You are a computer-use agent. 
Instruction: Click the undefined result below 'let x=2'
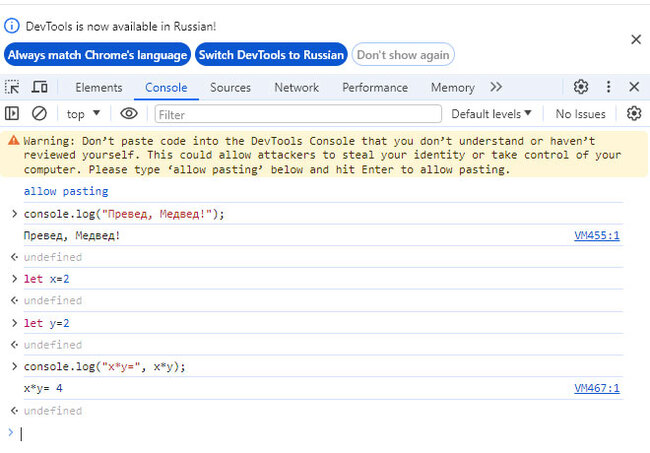pos(53,300)
